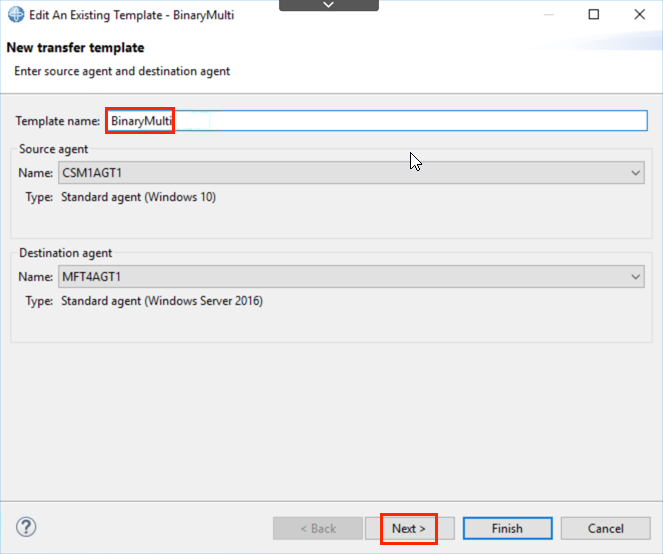
Task: Click the Template name input field
Action: 376,121
